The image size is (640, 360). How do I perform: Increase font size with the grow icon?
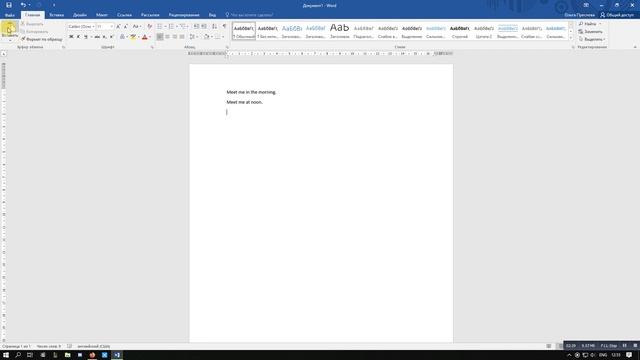click(118, 26)
